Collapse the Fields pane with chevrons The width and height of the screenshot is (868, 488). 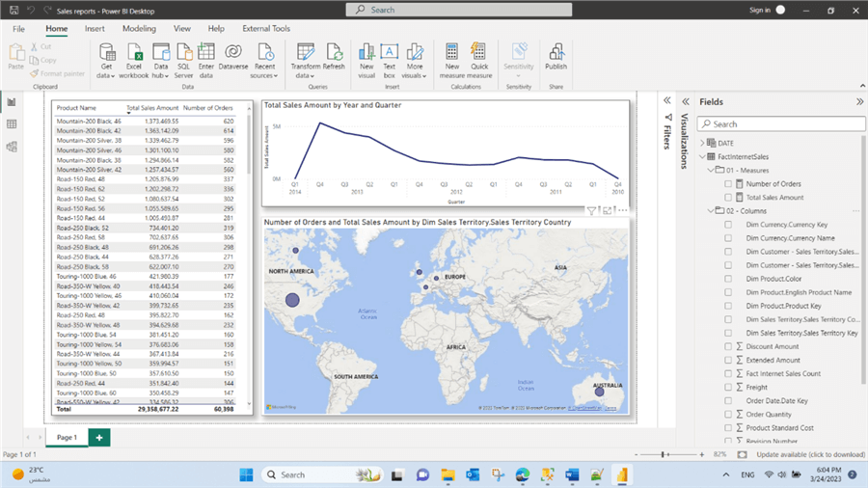pyautogui.click(x=859, y=101)
